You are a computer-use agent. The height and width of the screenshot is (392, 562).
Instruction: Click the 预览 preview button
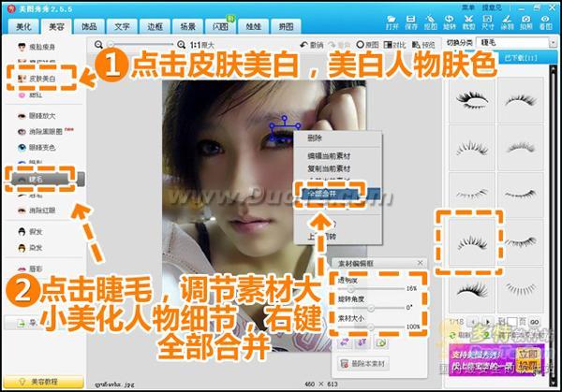point(423,45)
